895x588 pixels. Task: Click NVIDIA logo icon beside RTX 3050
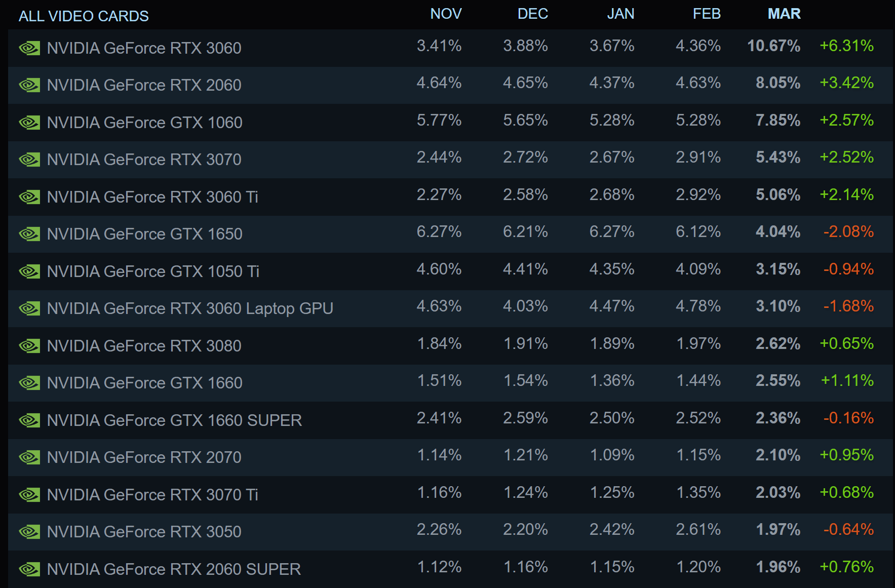[x=29, y=532]
